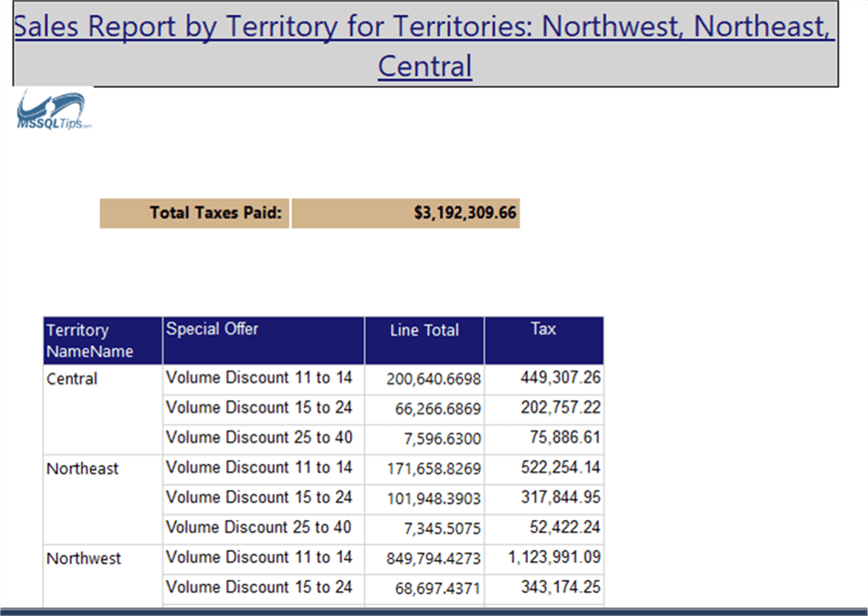Click the Sales Report by Territory title link
The width and height of the screenshot is (868, 616).
425,45
